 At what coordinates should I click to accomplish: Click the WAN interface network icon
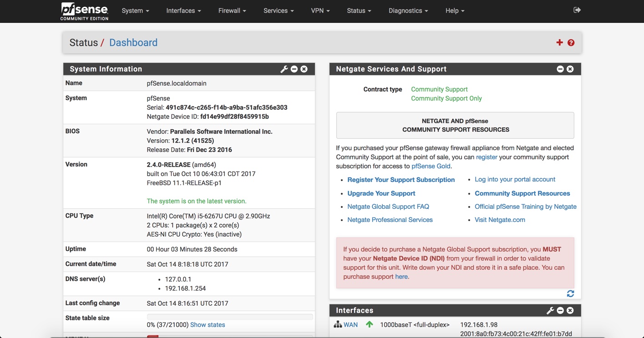tap(337, 324)
